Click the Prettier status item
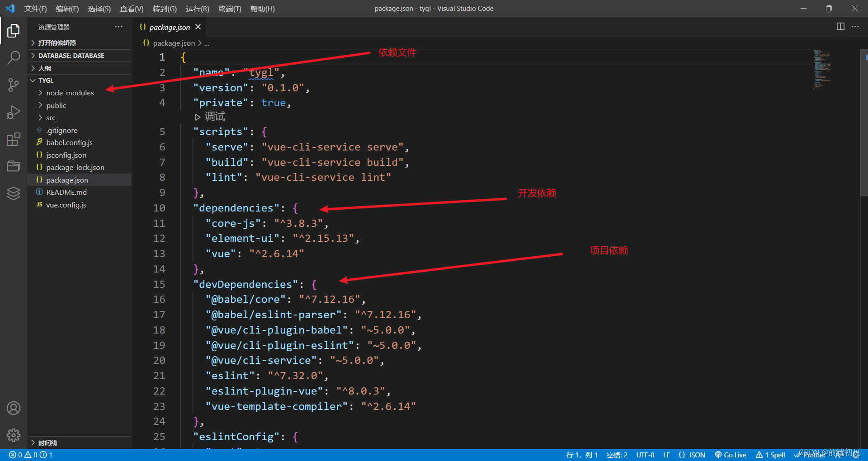Image resolution: width=868 pixels, height=461 pixels. tap(810, 455)
